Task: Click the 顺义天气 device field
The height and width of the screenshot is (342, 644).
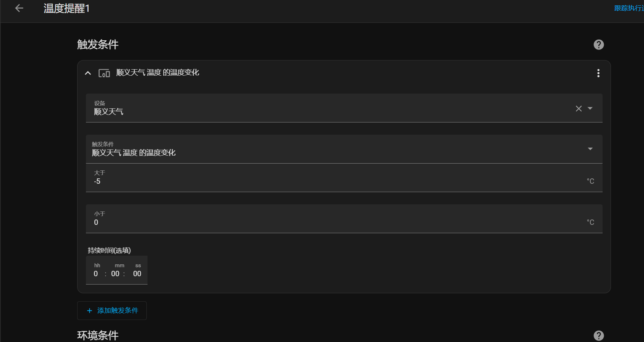Action: (x=344, y=108)
